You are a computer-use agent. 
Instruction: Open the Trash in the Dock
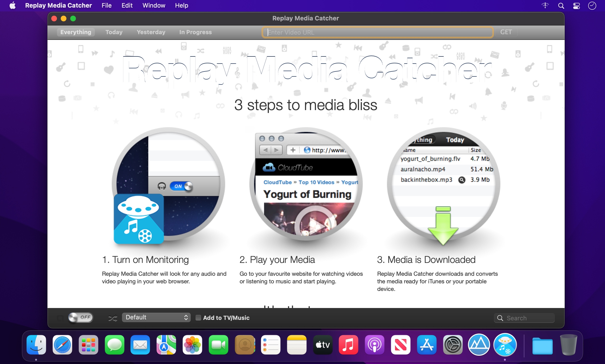[x=568, y=345]
